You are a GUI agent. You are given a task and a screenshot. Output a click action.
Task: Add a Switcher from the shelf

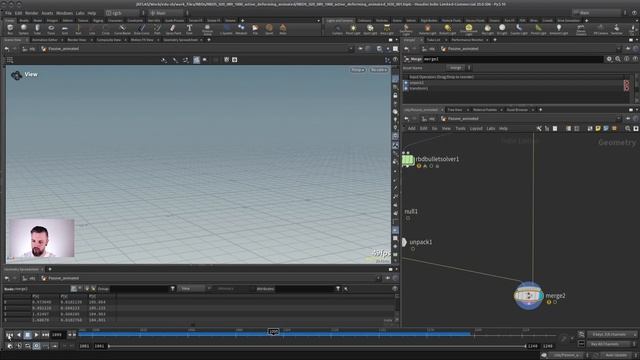pyautogui.click(x=616, y=29)
